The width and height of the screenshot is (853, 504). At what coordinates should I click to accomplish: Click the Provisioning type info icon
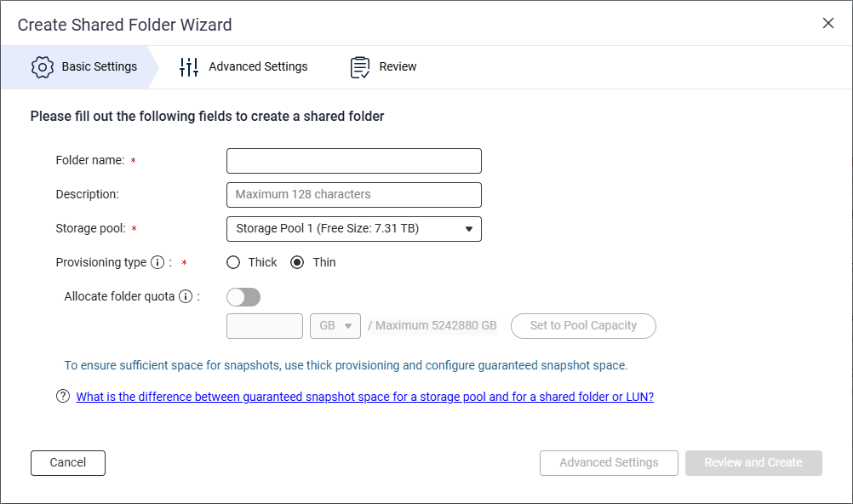157,263
